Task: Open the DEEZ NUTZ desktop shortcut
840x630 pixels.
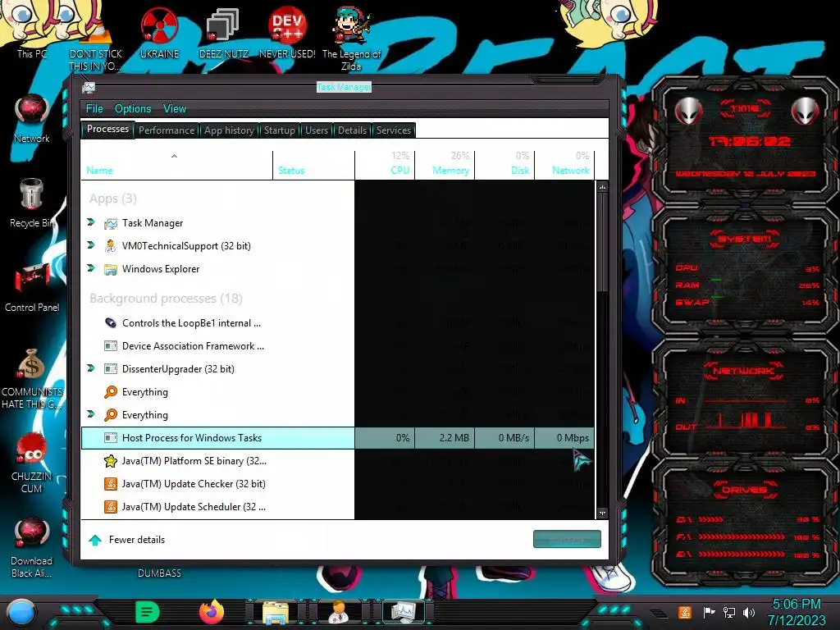Action: click(223, 32)
